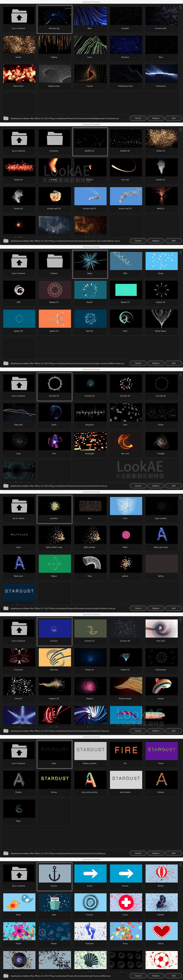The height and width of the screenshot is (980, 183).
Task: Choose the Weld 01 preset
Action: 161,196
